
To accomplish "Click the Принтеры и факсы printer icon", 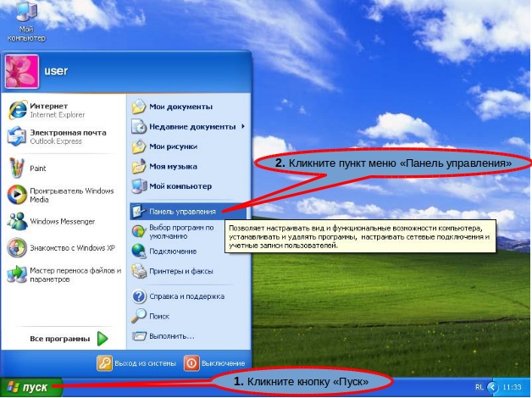I will pyautogui.click(x=139, y=271).
